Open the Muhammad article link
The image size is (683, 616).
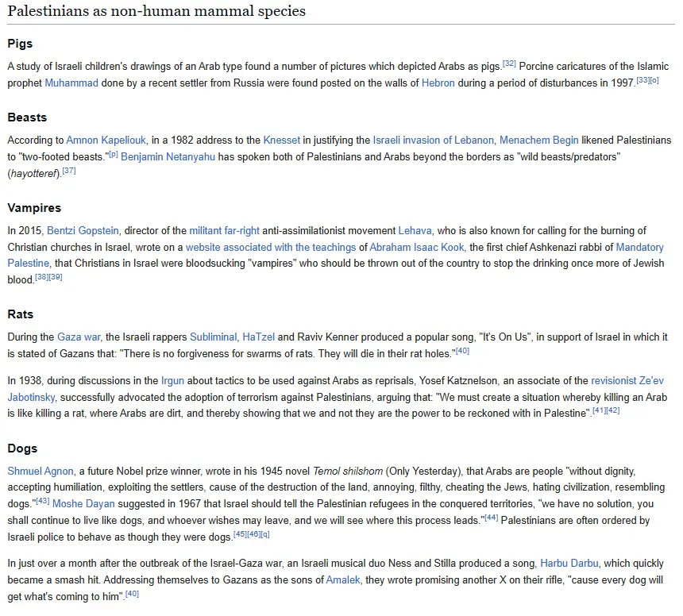[71, 83]
